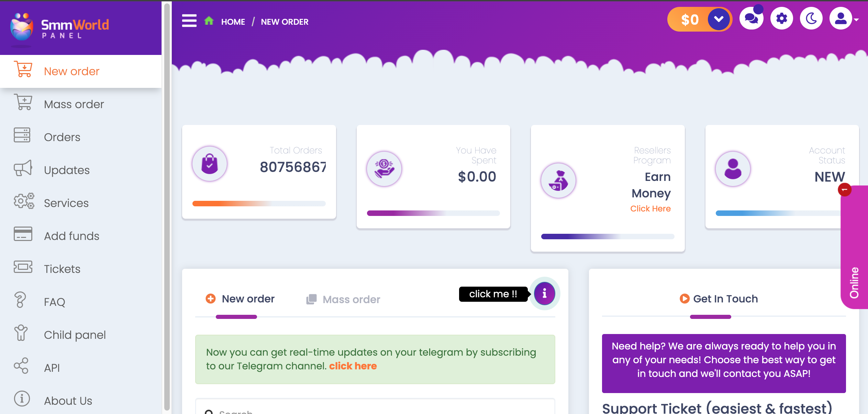Click the Total Orders shopping bag icon

(210, 164)
